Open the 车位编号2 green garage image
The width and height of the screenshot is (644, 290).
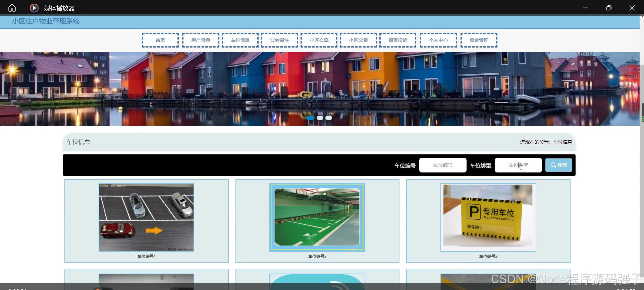[317, 217]
